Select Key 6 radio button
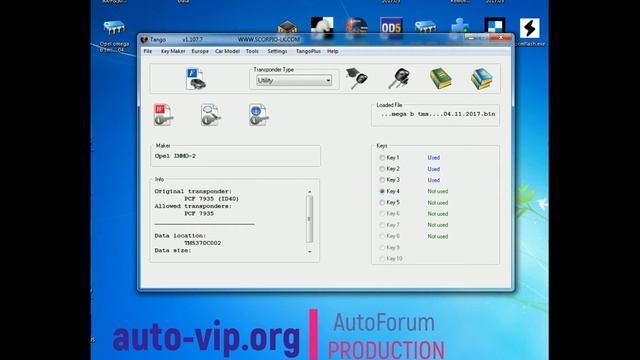The width and height of the screenshot is (640, 360). pyautogui.click(x=382, y=214)
